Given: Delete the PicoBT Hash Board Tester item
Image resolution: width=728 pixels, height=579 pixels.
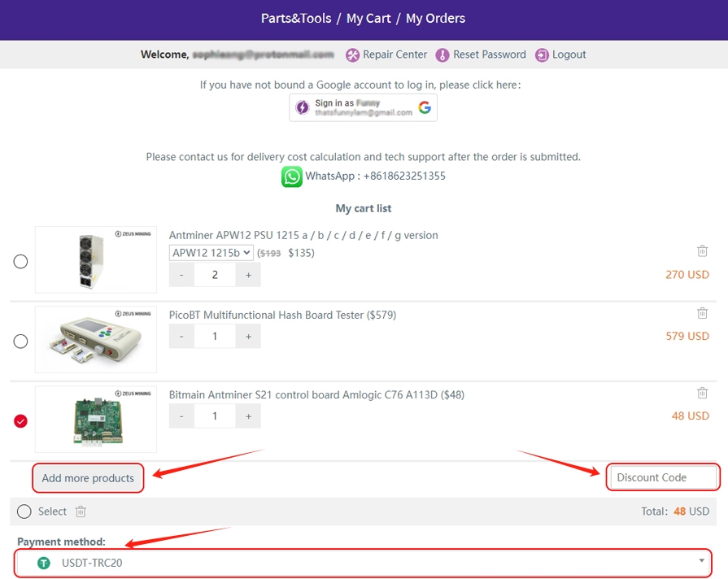Looking at the screenshot, I should (702, 313).
